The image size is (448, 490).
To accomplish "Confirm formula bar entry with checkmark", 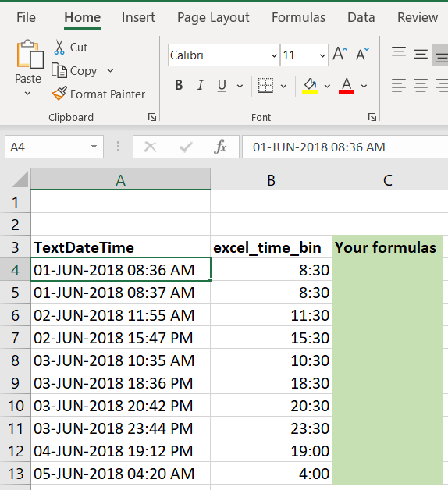I will [x=186, y=147].
